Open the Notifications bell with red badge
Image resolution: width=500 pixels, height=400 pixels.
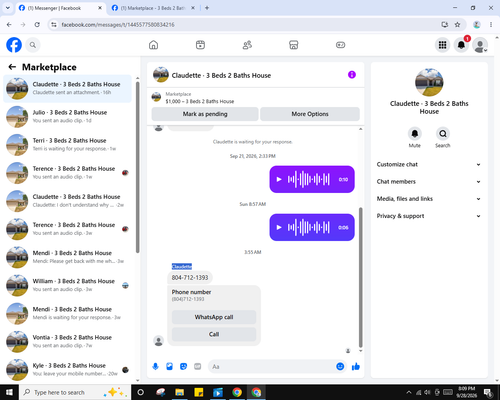click(x=461, y=45)
